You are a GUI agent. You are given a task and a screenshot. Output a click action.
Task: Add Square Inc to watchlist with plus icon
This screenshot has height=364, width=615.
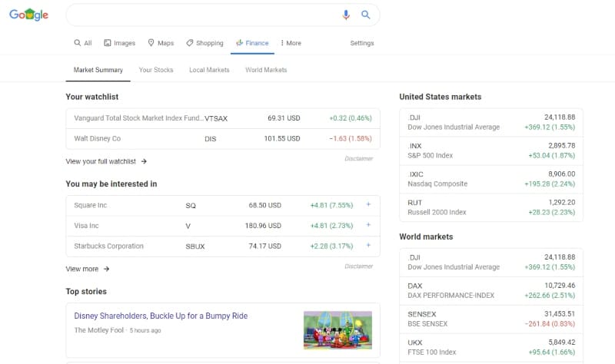point(368,205)
